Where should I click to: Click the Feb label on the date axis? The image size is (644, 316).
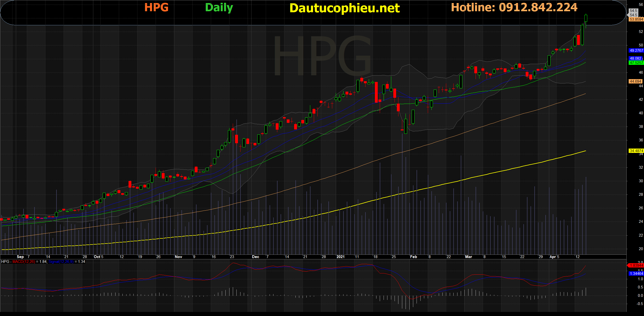[x=413, y=257]
